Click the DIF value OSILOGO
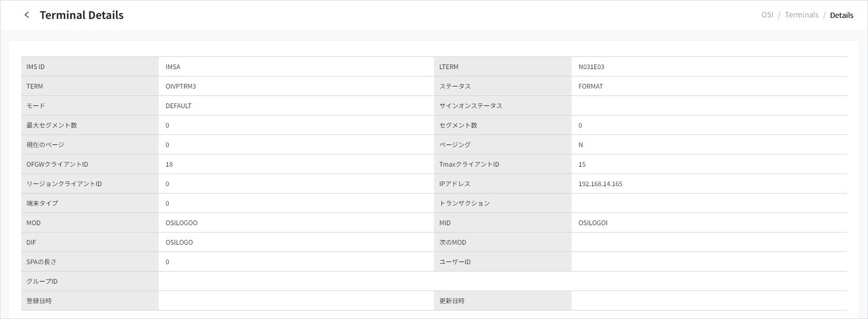The width and height of the screenshot is (868, 319). [x=179, y=243]
